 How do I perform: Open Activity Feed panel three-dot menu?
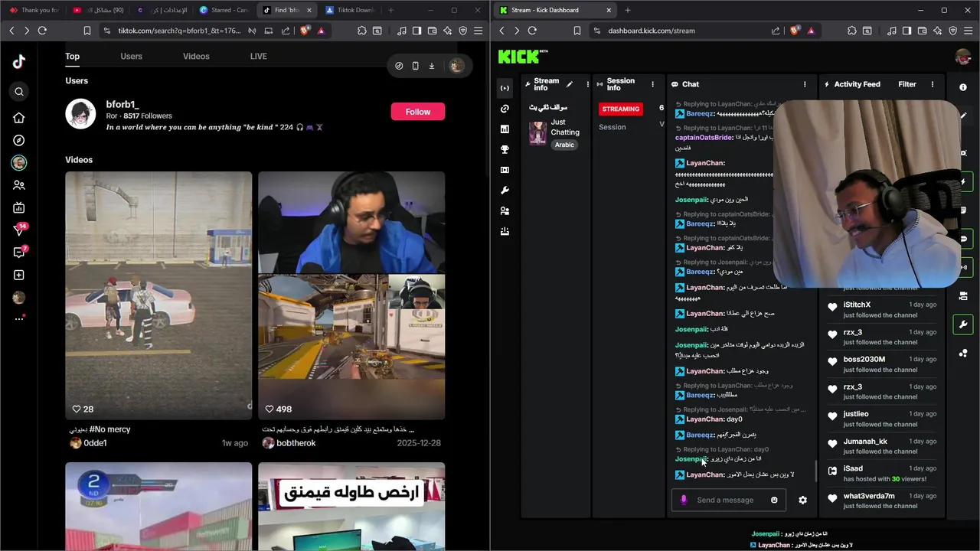tap(933, 84)
